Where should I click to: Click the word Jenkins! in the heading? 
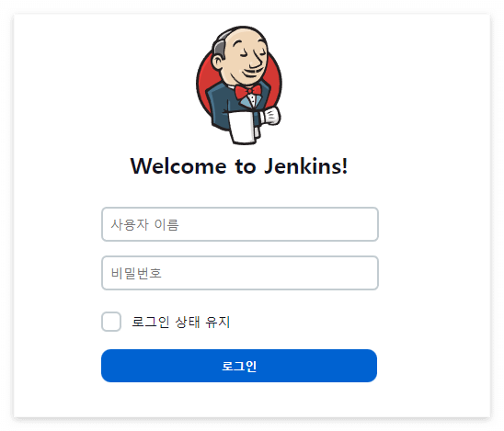click(306, 166)
